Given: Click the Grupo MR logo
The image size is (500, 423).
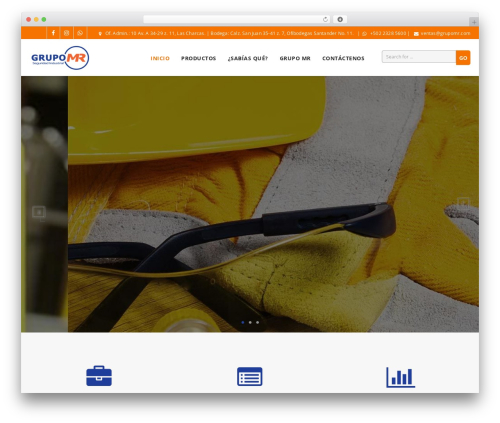Looking at the screenshot, I should [x=60, y=58].
